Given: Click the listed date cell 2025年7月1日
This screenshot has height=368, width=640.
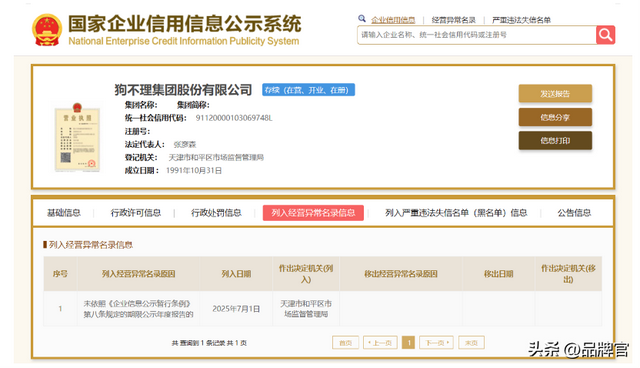Looking at the screenshot, I should point(236,309).
